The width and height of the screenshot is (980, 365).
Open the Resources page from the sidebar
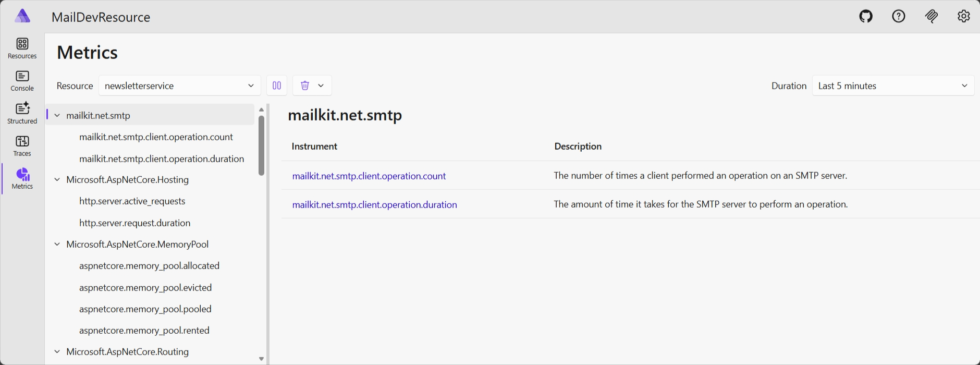22,47
